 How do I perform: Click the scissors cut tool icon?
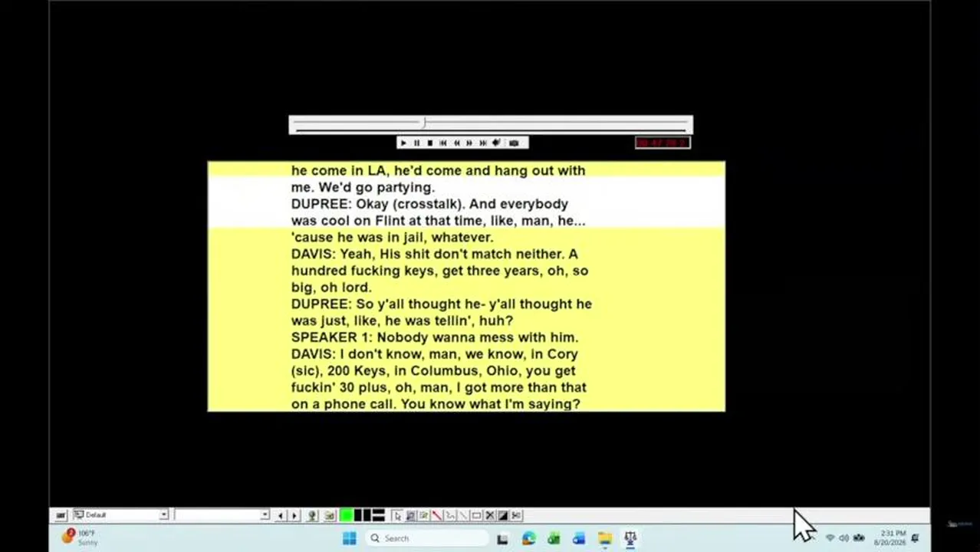coord(515,515)
